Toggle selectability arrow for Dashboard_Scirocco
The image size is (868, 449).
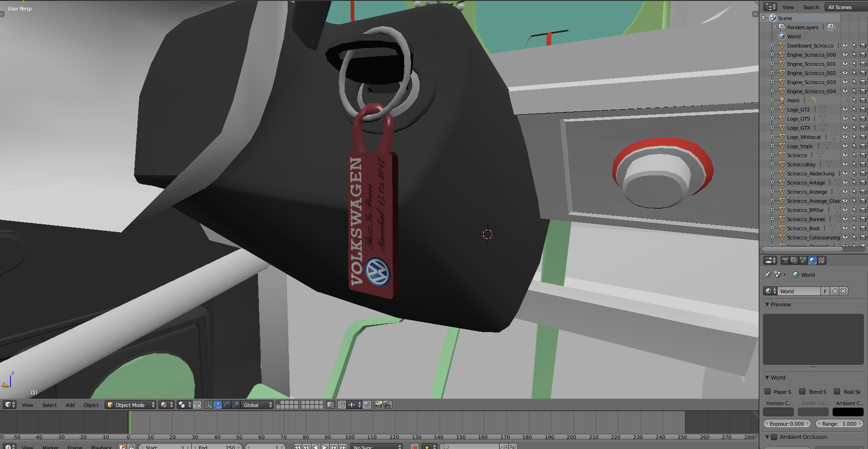pos(854,46)
